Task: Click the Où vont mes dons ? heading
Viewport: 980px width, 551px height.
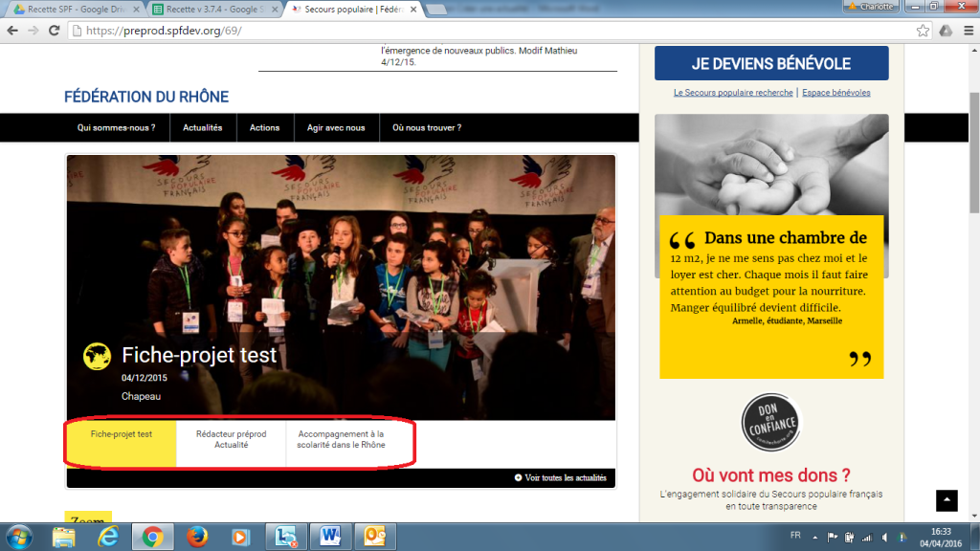Action: tap(771, 475)
